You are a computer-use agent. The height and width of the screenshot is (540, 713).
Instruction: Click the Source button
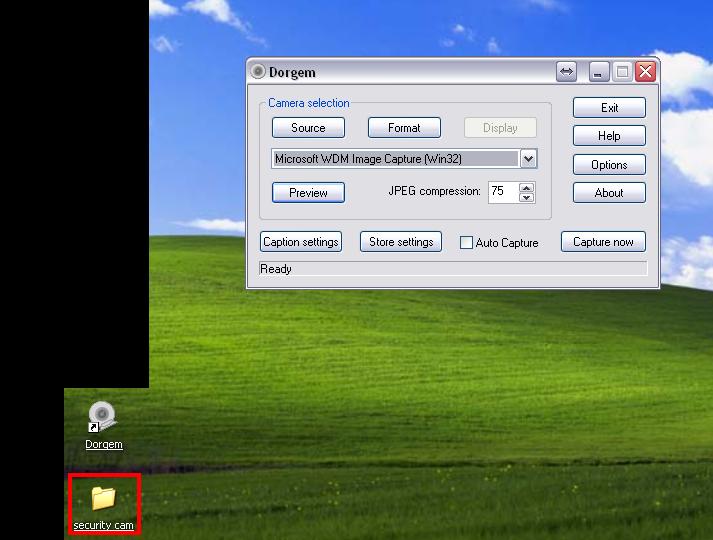(308, 128)
